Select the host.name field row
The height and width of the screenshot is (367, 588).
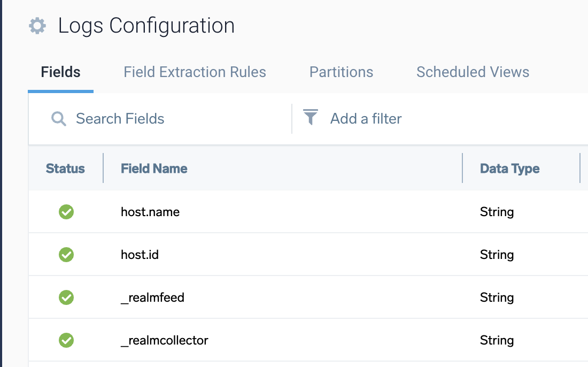[x=150, y=212]
